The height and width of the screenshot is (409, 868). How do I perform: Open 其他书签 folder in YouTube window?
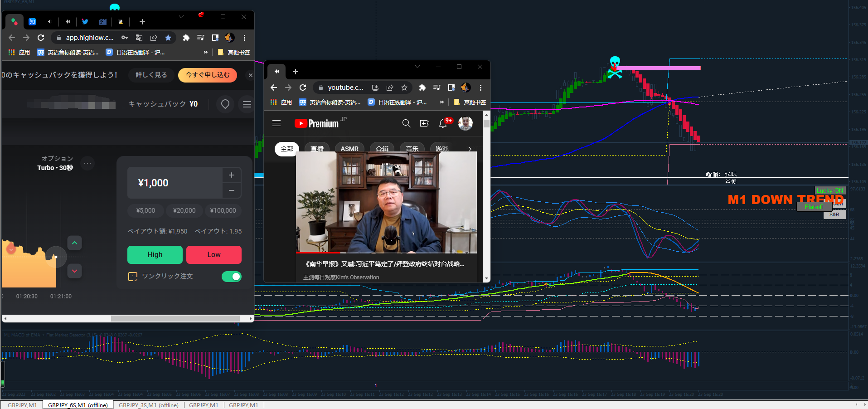click(470, 102)
